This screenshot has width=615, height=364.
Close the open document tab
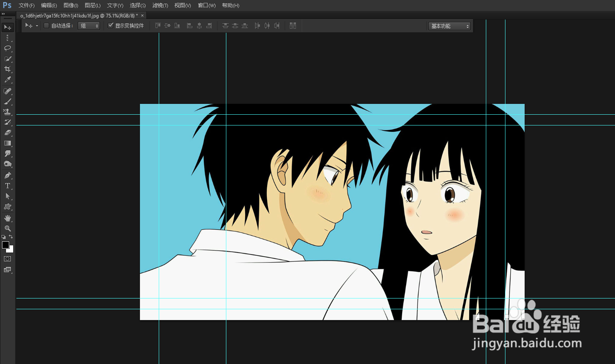(142, 16)
